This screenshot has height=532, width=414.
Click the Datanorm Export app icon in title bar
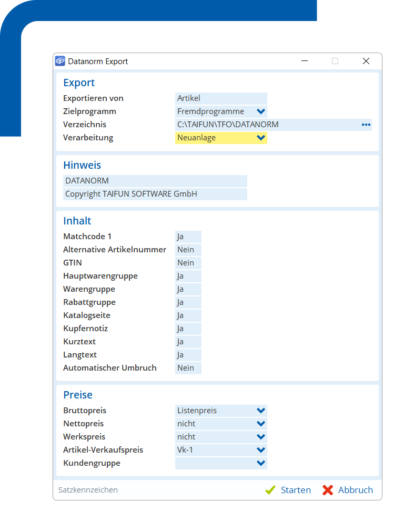click(x=60, y=61)
